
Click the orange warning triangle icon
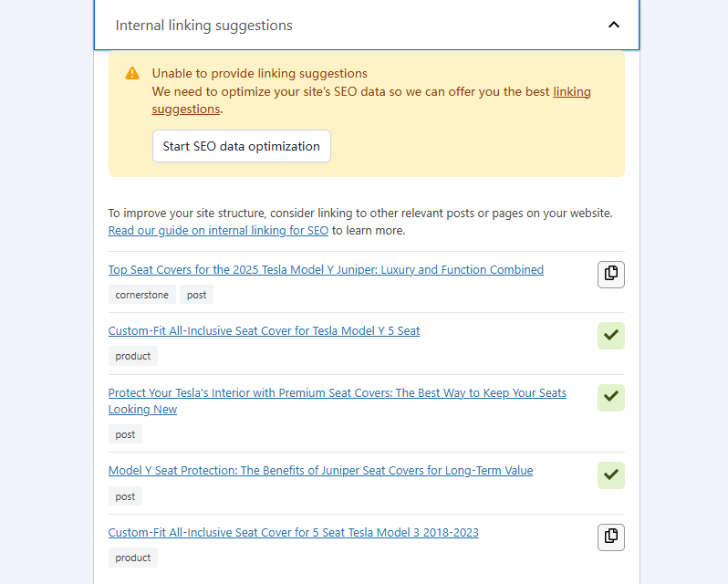132,74
